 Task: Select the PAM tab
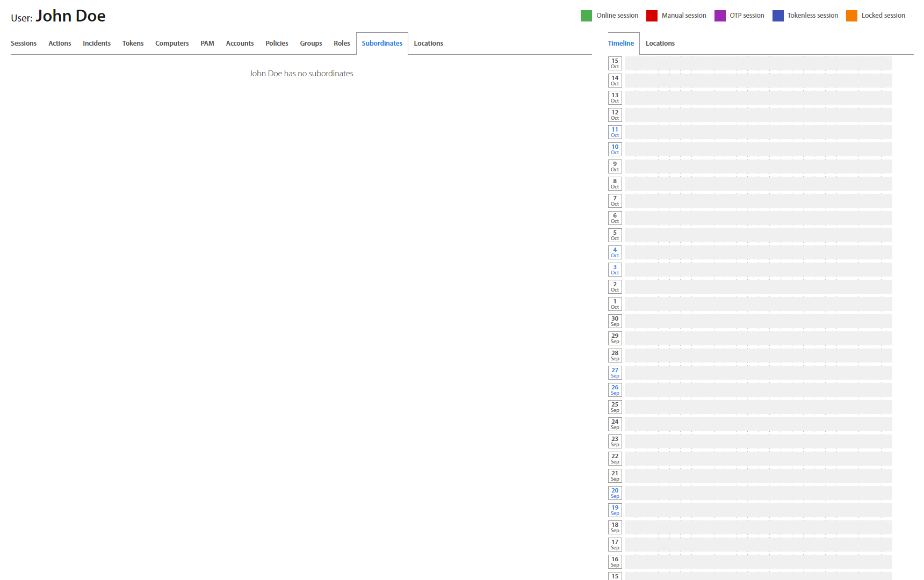click(207, 44)
